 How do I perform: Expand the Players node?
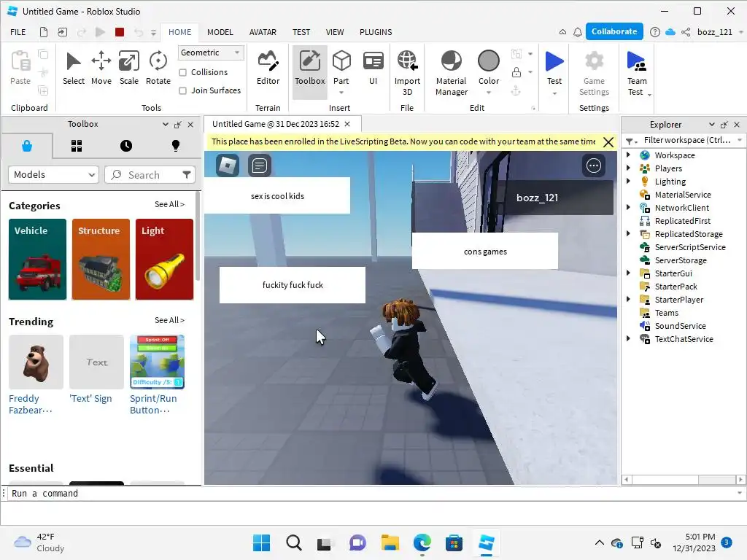[x=628, y=168]
